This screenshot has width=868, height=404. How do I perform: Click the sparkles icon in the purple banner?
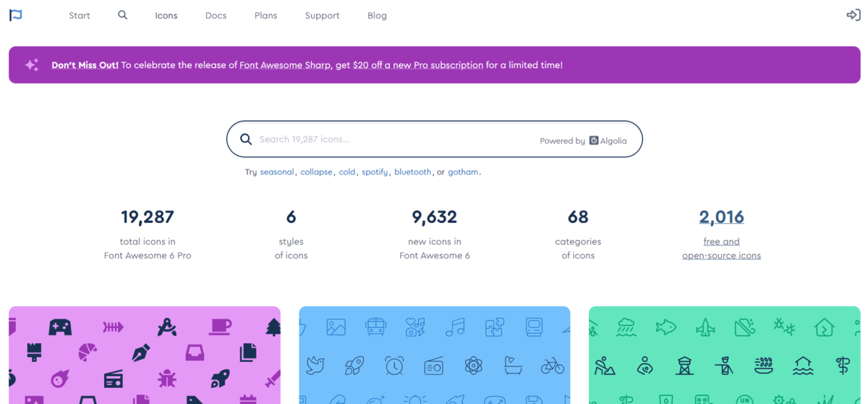point(32,65)
